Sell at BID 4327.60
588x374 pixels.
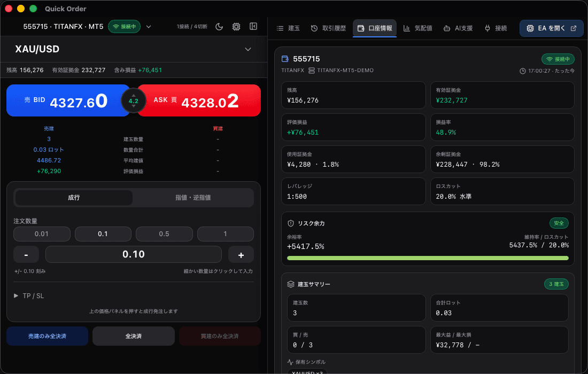coord(68,100)
